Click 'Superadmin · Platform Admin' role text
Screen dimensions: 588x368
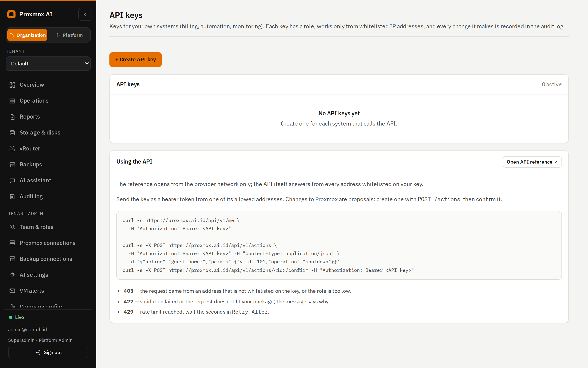click(40, 340)
